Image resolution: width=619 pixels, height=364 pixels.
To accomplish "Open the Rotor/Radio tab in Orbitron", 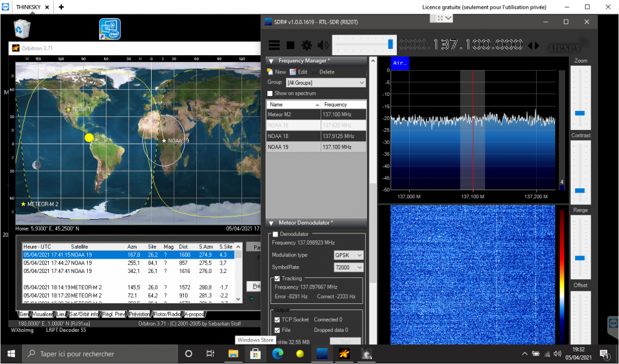I will click(167, 314).
